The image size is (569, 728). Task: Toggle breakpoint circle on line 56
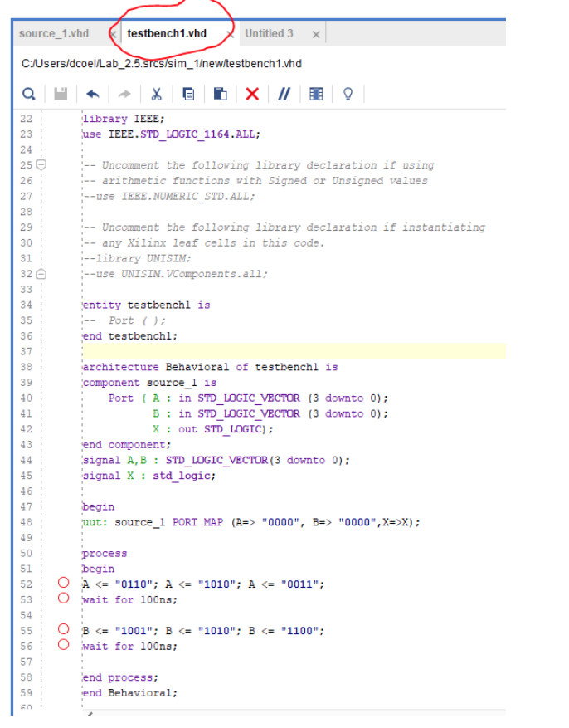click(64, 644)
